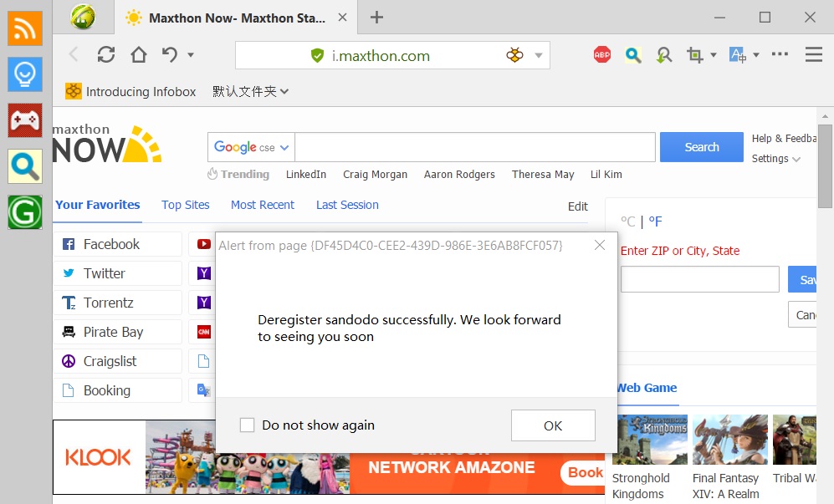Open the Stronghold Kingdoms game thumbnail

(649, 440)
